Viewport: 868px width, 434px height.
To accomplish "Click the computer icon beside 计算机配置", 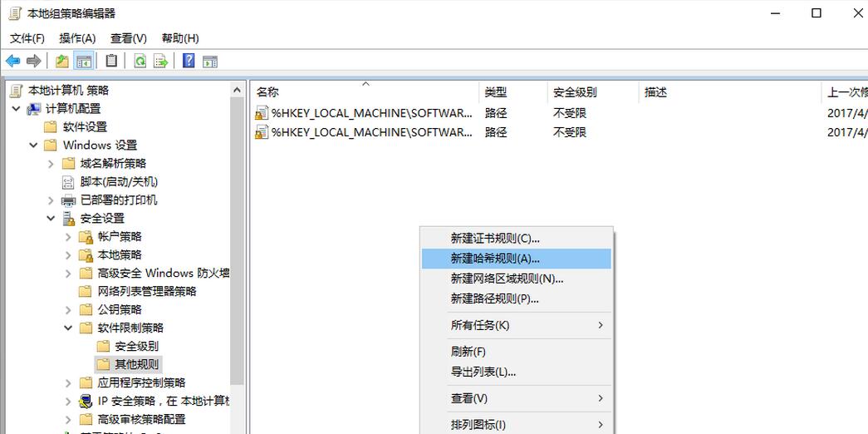I will tap(34, 109).
